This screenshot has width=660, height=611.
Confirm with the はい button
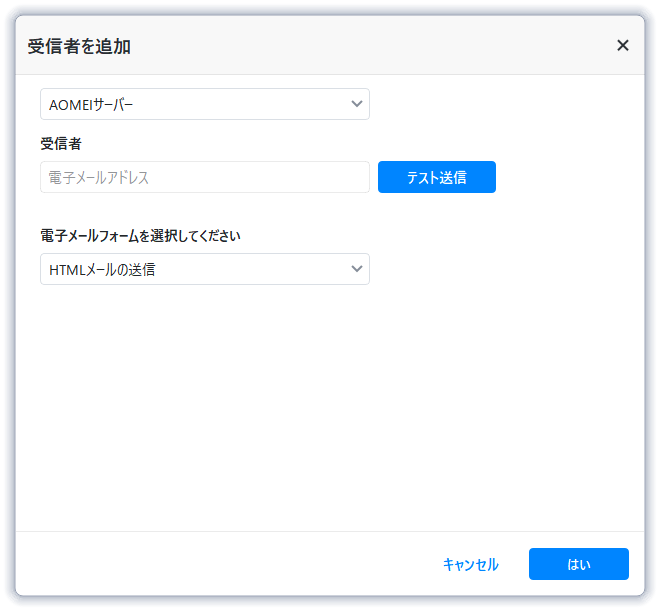point(578,564)
